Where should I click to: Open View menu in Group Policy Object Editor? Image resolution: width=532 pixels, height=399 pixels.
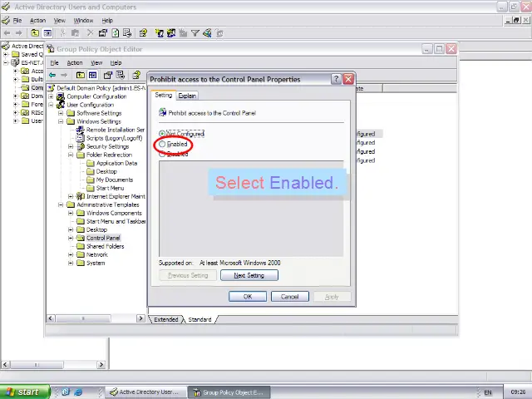[96, 63]
